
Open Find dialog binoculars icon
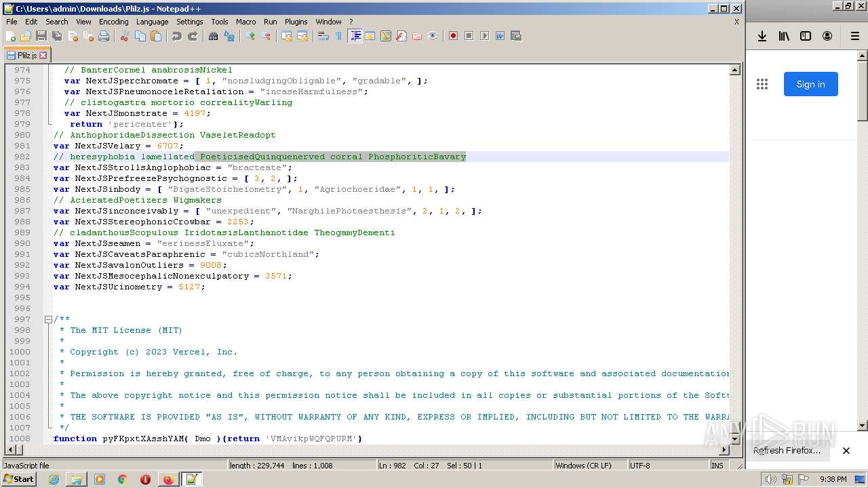pyautogui.click(x=214, y=36)
